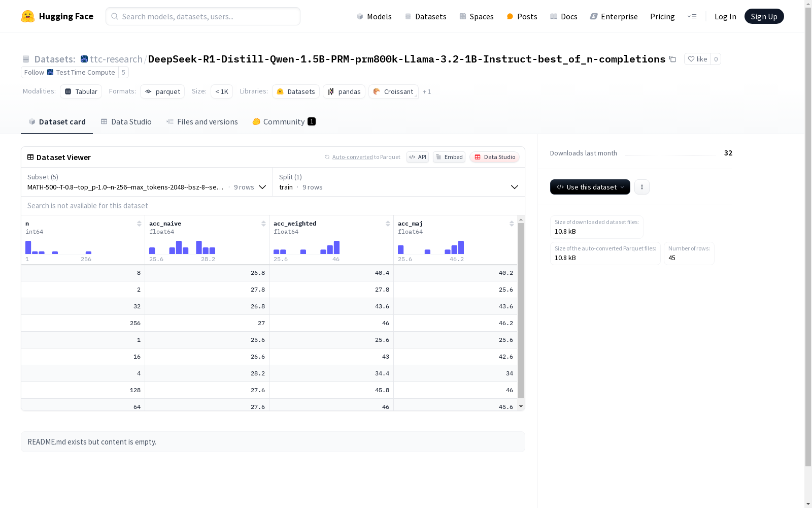Open the navigation more-options menu icon

click(692, 16)
